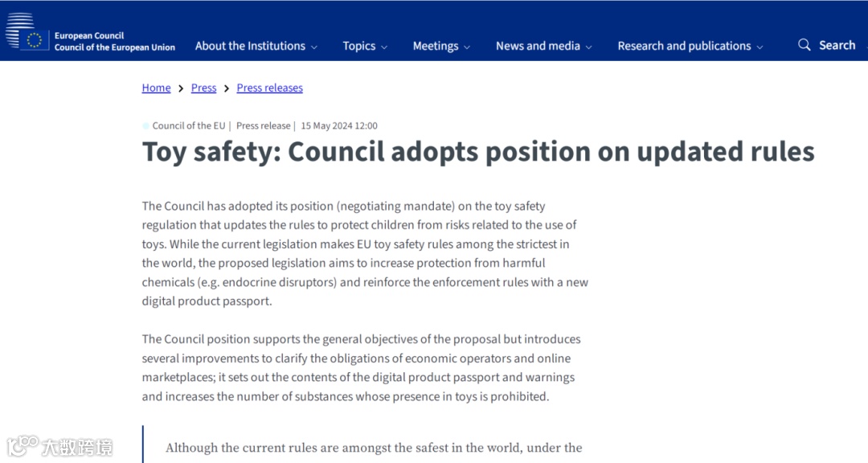The height and width of the screenshot is (463, 868).
Task: Click the European Council logo icon
Action: pyautogui.click(x=26, y=31)
